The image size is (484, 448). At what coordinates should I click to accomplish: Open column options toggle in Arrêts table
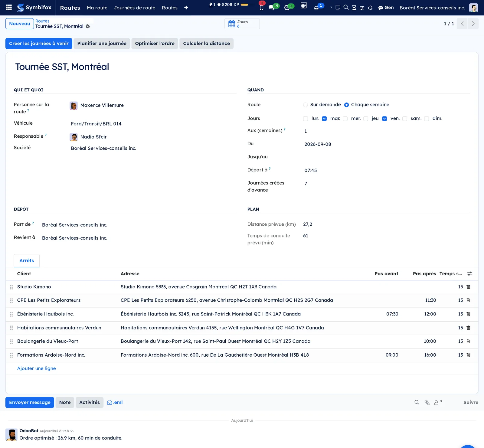pyautogui.click(x=470, y=273)
